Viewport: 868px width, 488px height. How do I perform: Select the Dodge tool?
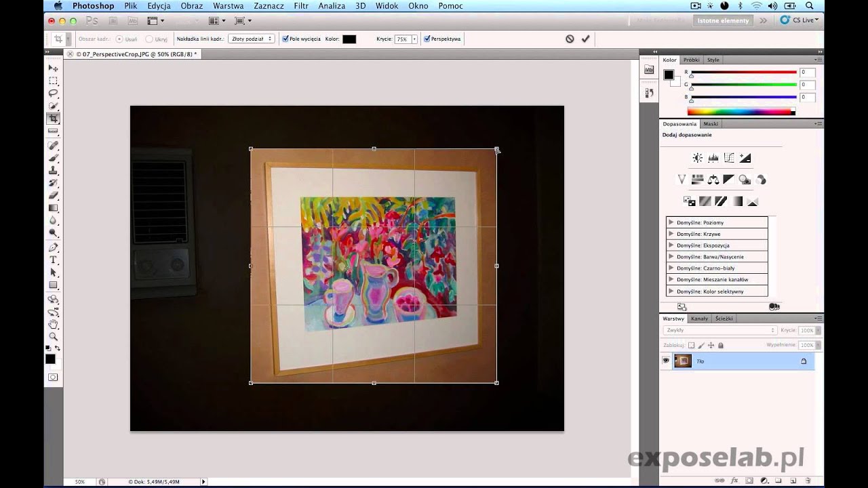pos(53,232)
